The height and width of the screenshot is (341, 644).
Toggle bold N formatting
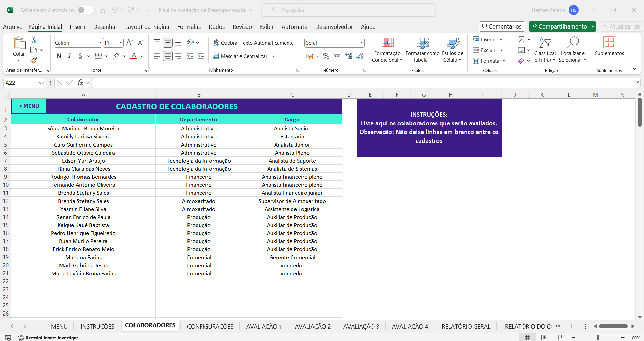pos(59,56)
